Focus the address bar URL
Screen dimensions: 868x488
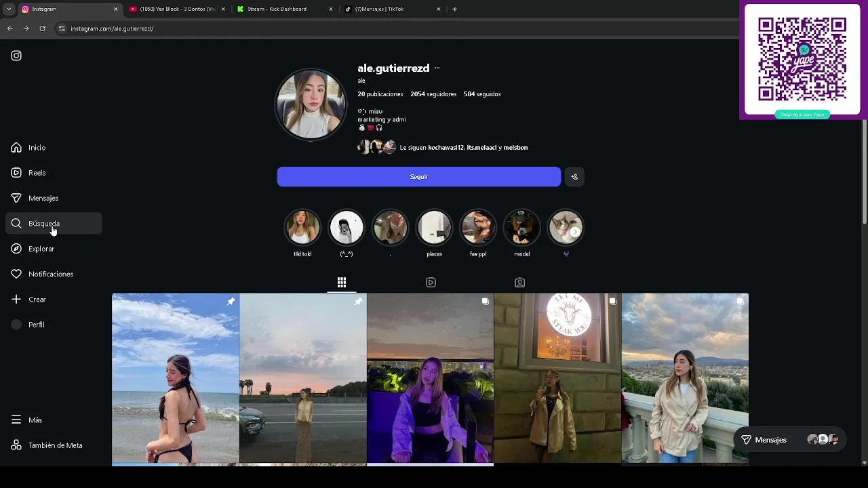112,28
